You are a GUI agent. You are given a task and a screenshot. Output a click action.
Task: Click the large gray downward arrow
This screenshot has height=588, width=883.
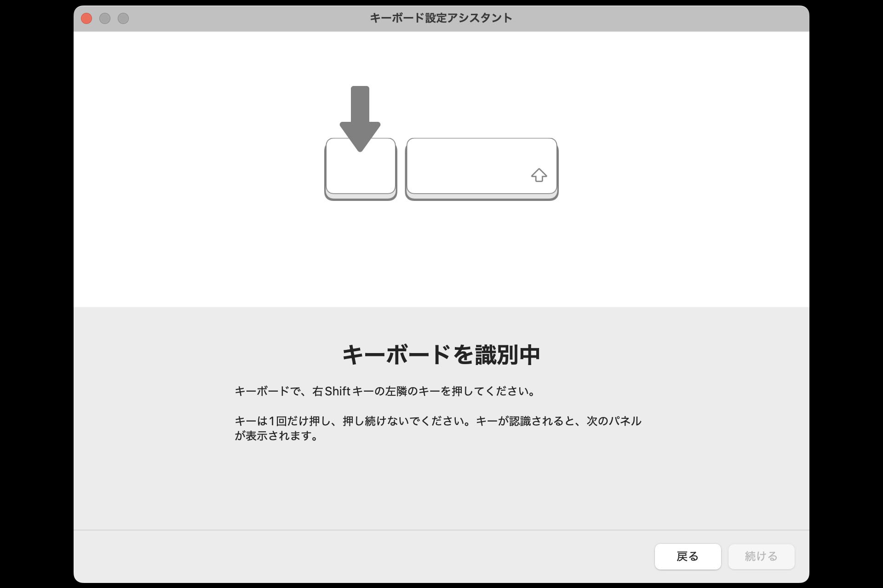click(x=360, y=119)
